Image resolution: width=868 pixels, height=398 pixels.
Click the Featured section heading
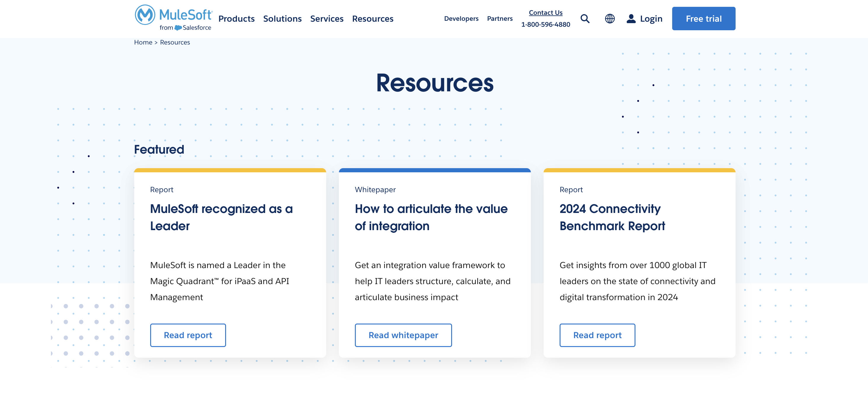[159, 149]
